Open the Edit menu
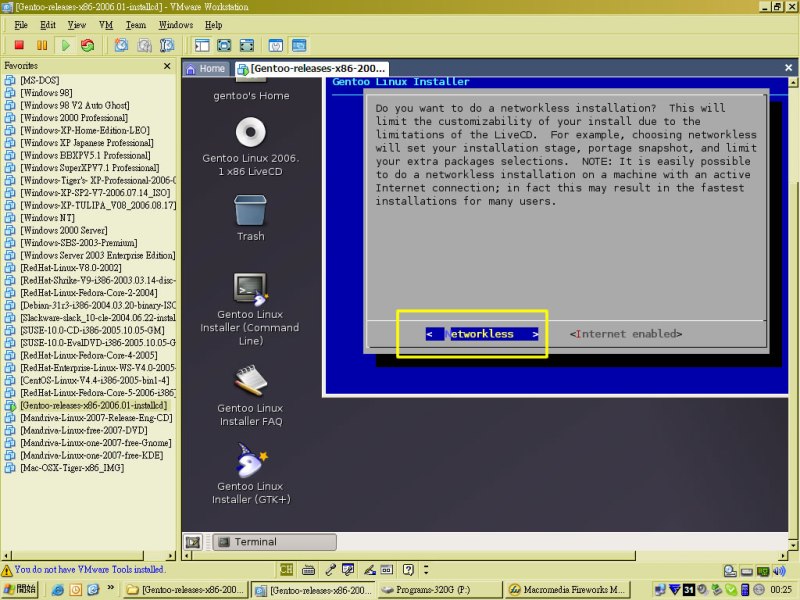The image size is (800, 600). [x=47, y=25]
